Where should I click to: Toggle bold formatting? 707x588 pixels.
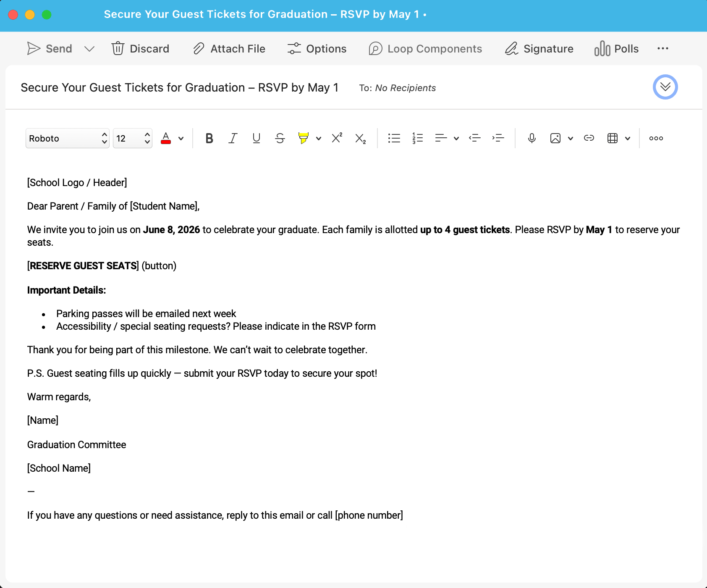(209, 138)
